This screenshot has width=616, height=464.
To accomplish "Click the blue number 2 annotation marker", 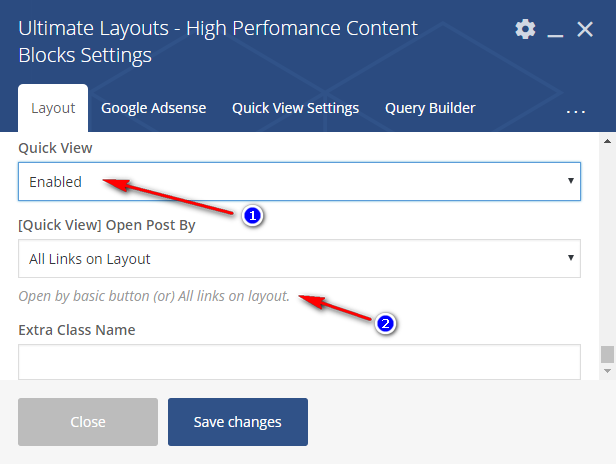I will 386,323.
